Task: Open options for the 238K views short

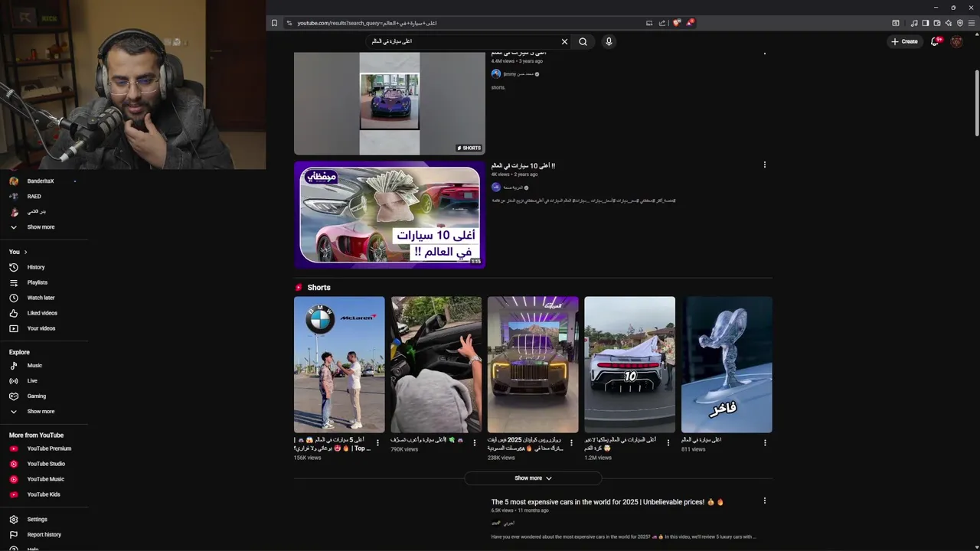Action: 571,443
